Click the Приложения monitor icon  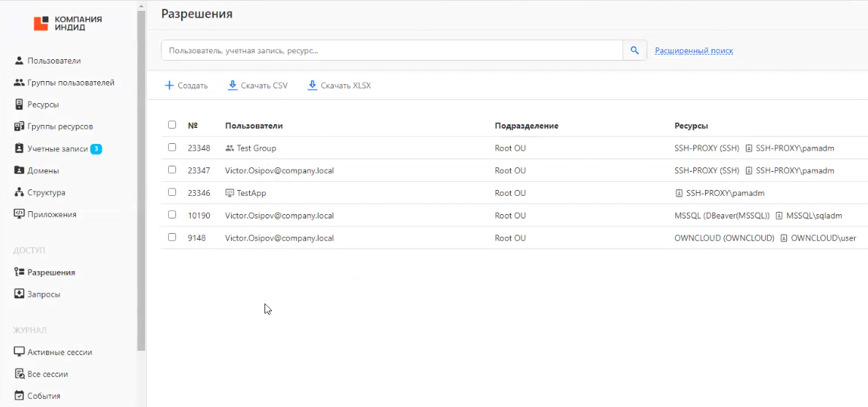[x=20, y=214]
